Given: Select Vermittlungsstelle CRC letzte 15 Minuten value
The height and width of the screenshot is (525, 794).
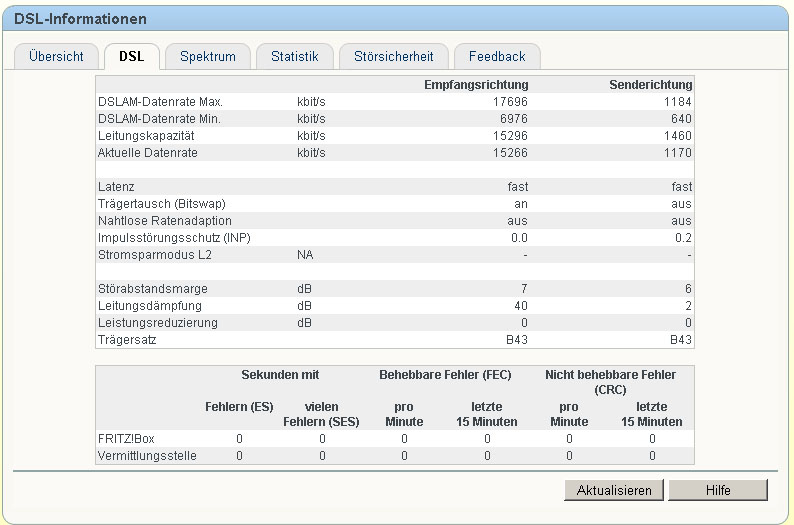Looking at the screenshot, I should pos(652,456).
